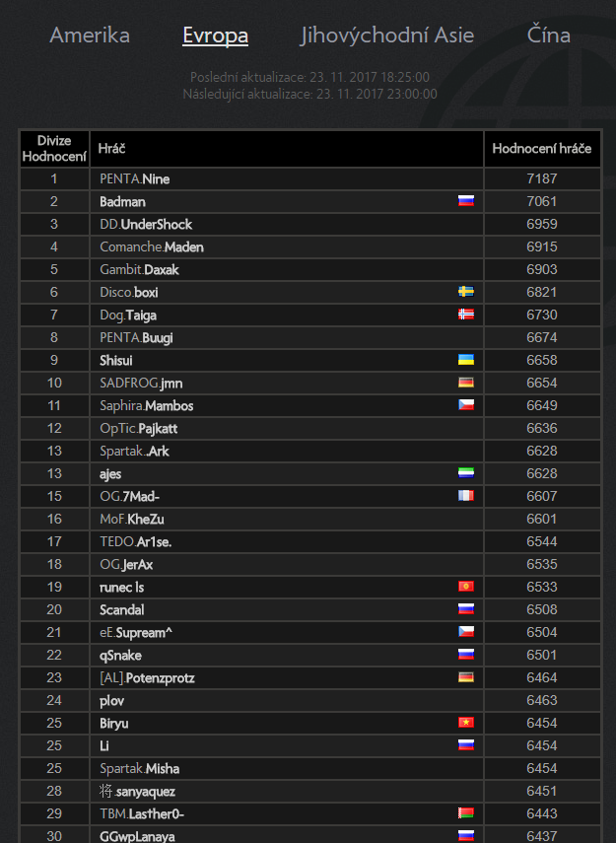Screen dimensions: 616x843
Task: Open the Jihovýchodní Asie tab
Action: pos(387,35)
